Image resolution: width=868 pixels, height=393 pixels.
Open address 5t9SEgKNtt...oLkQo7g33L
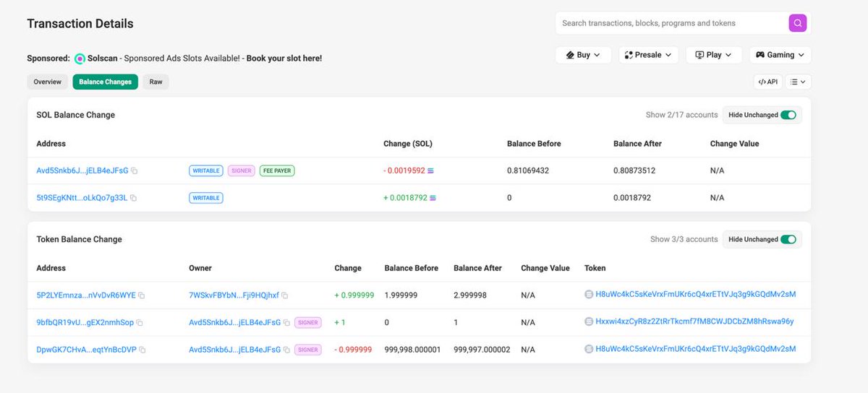tap(82, 198)
